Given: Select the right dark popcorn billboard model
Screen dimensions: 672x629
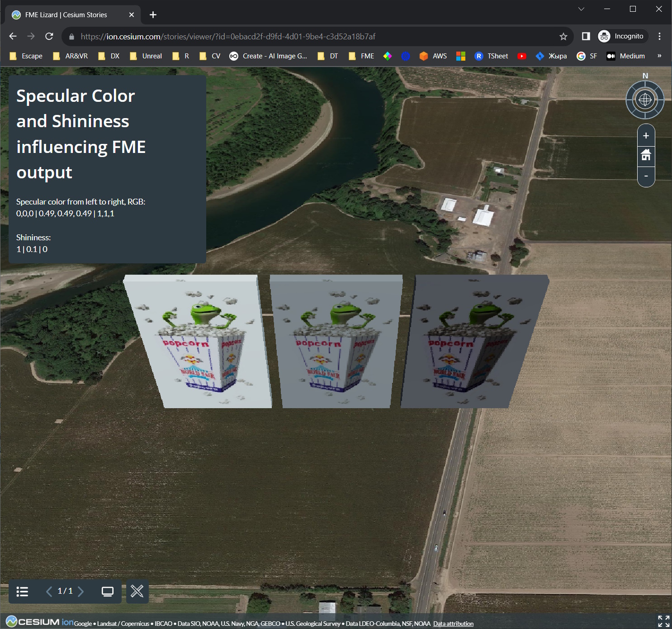Looking at the screenshot, I should (x=475, y=342).
